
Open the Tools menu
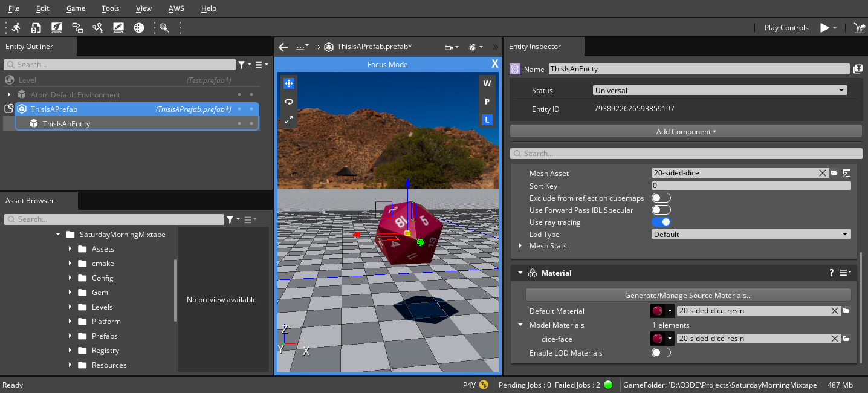[110, 8]
